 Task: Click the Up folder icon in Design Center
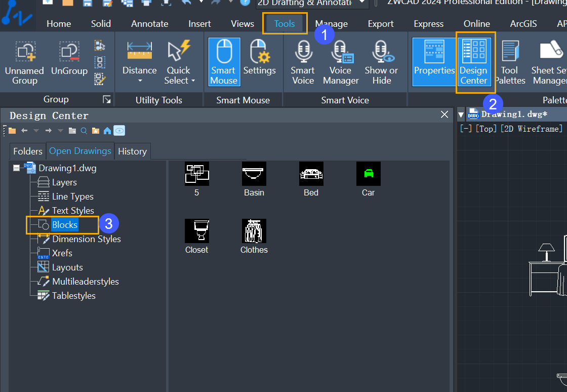coord(72,131)
